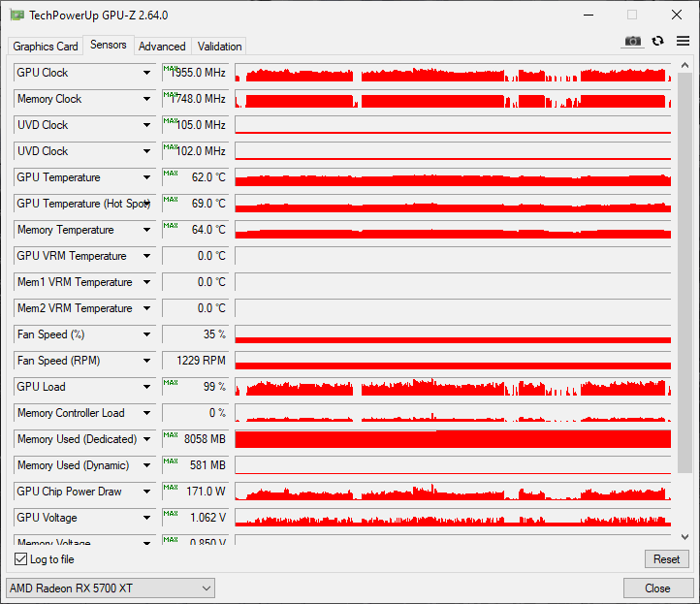
Task: Open the Memory Clock sensor dropdown
Action: pos(146,99)
